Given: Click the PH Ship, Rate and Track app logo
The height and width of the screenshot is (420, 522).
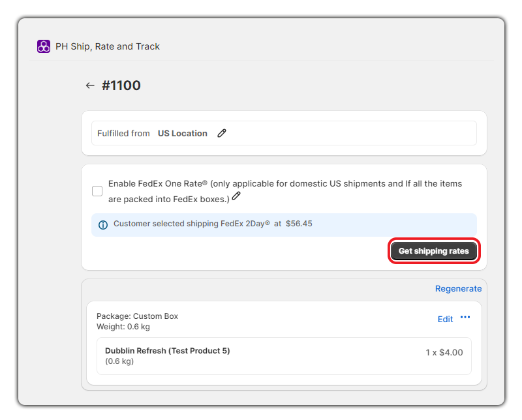Looking at the screenshot, I should point(44,46).
